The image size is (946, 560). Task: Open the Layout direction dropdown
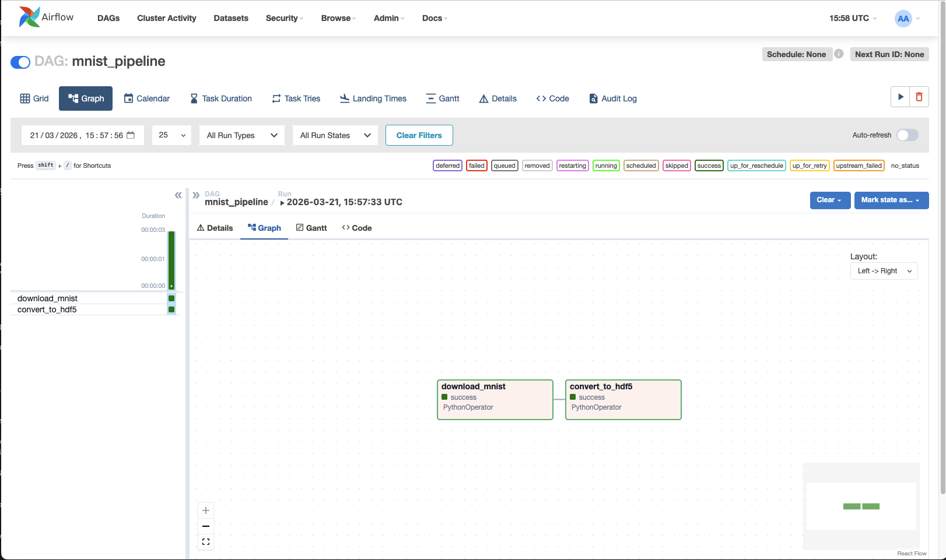click(884, 271)
